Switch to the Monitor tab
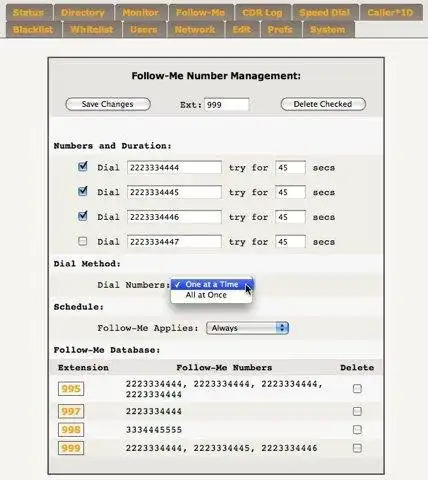The height and width of the screenshot is (480, 428). click(x=141, y=13)
